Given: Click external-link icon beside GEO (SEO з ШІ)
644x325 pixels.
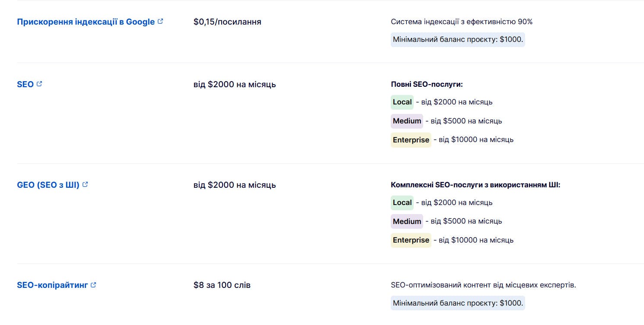Looking at the screenshot, I should pos(86,184).
